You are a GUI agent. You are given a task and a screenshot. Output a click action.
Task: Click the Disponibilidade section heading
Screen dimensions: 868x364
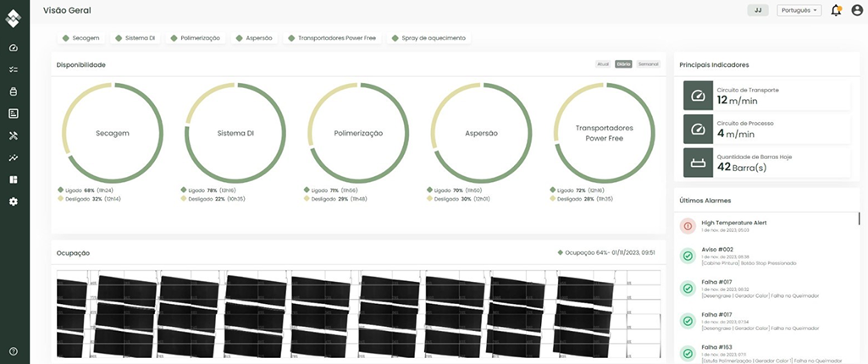click(x=80, y=64)
